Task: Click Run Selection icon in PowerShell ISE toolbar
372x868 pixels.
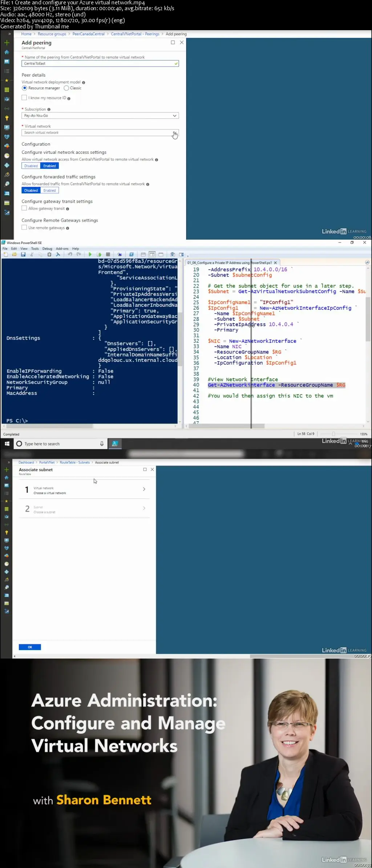Action: coord(99,255)
